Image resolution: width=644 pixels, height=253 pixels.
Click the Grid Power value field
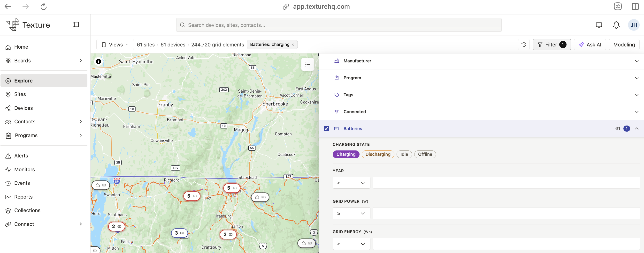point(506,214)
